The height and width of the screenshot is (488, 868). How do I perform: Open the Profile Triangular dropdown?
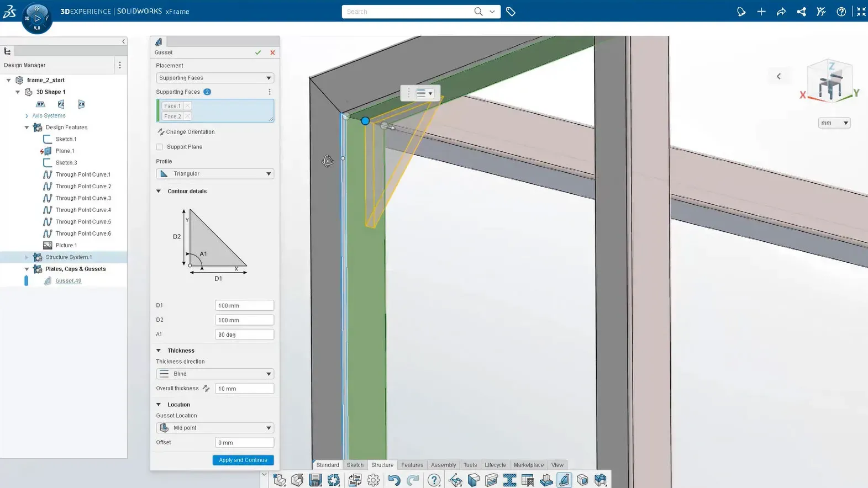215,174
